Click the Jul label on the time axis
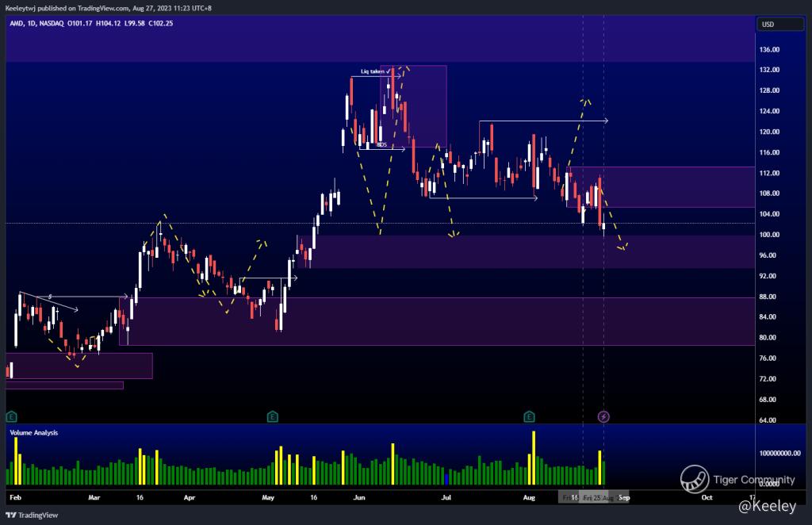Image resolution: width=812 pixels, height=525 pixels. [x=446, y=497]
